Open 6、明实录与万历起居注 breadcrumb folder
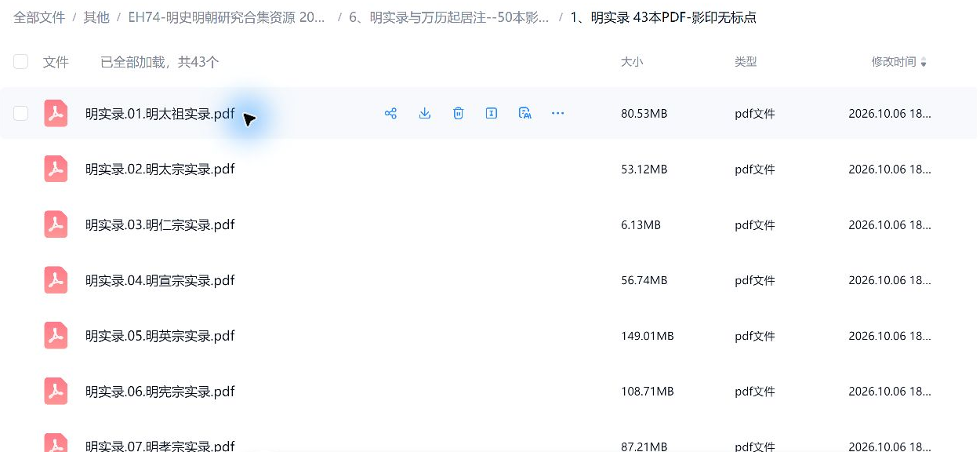The height and width of the screenshot is (452, 980). [449, 17]
